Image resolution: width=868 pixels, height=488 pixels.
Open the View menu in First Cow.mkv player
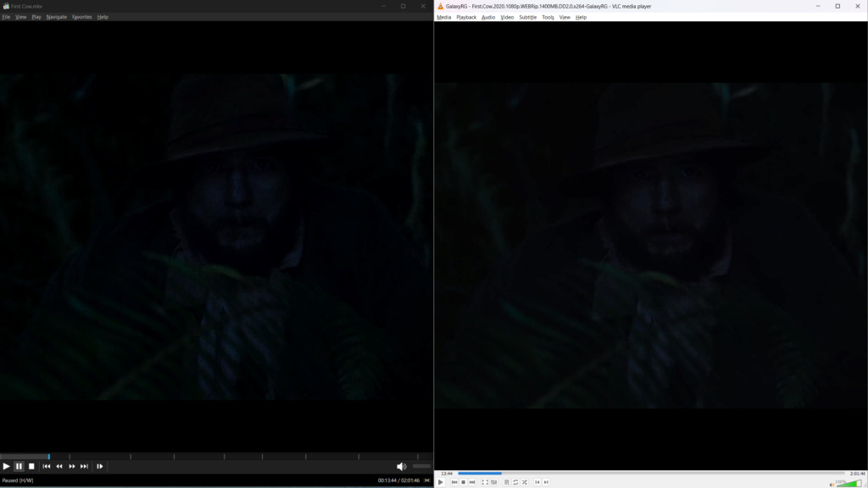click(21, 17)
